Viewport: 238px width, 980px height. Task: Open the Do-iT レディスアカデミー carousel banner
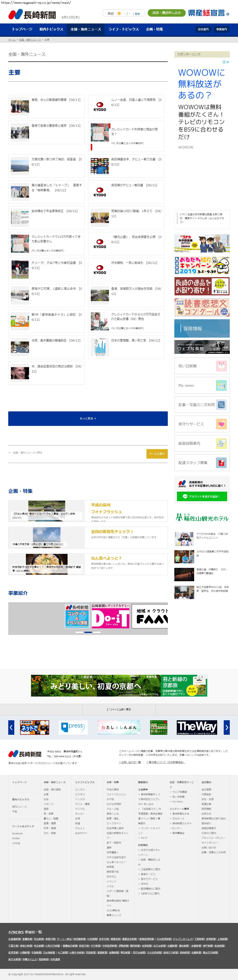click(110, 616)
